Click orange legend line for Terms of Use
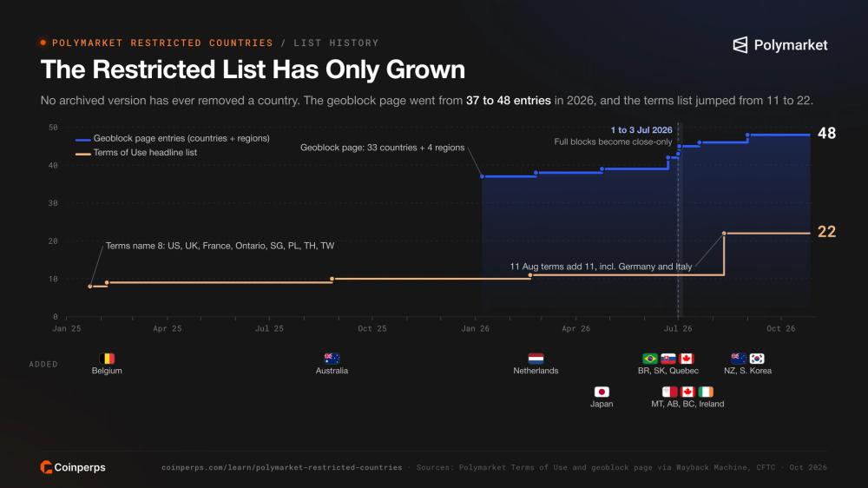 83,154
